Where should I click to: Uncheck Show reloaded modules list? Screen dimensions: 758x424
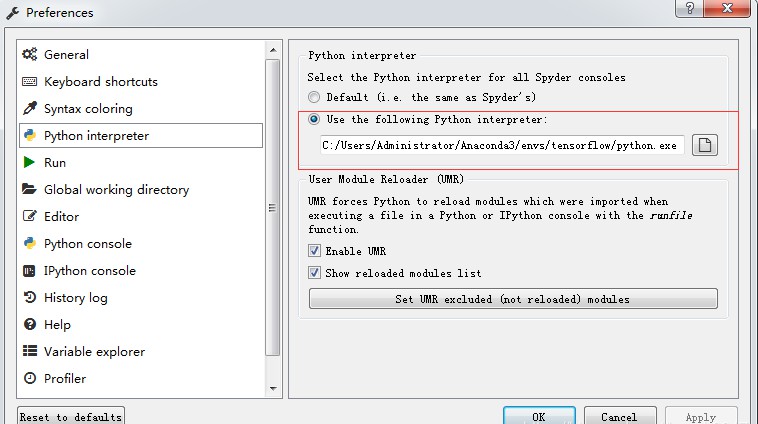click(314, 273)
